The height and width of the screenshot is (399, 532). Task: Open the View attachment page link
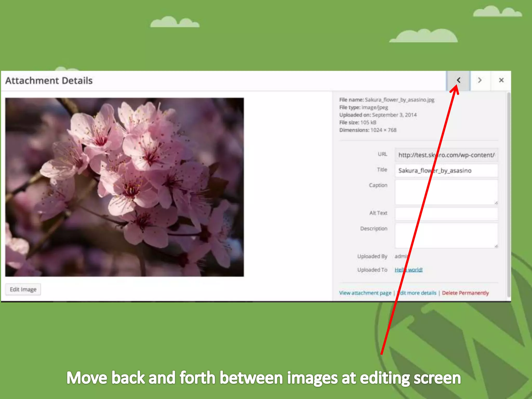tap(365, 293)
